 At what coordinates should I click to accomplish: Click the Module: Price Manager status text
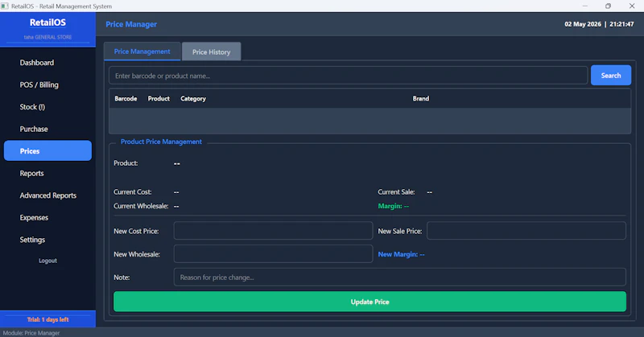pyautogui.click(x=31, y=333)
